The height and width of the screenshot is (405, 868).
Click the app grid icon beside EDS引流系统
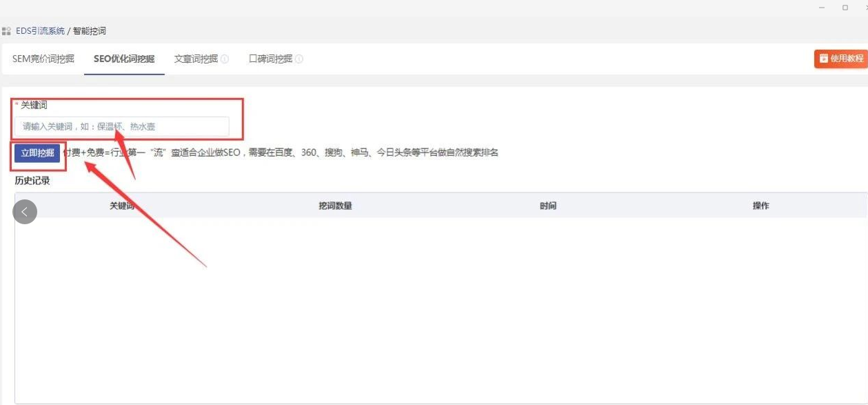pos(6,31)
